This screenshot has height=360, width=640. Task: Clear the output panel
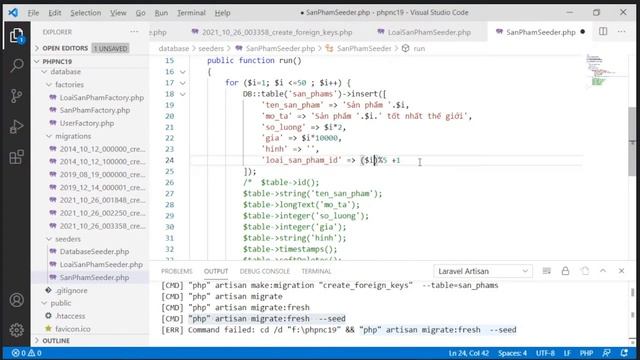click(x=547, y=271)
